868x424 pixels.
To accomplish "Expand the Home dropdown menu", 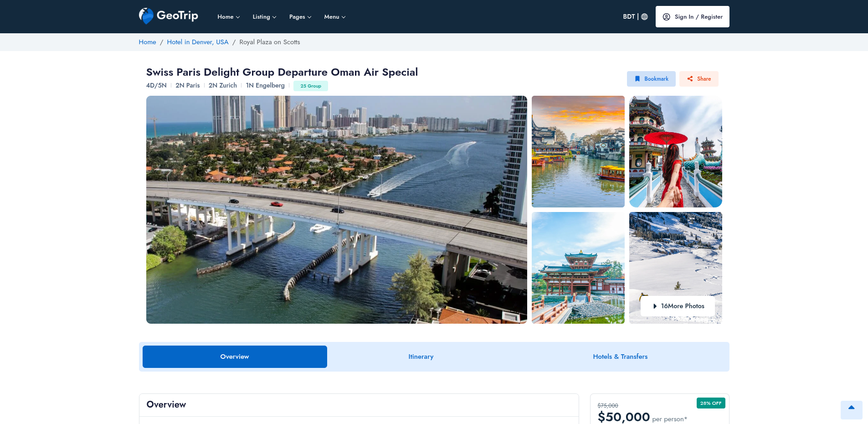I will [x=228, y=17].
